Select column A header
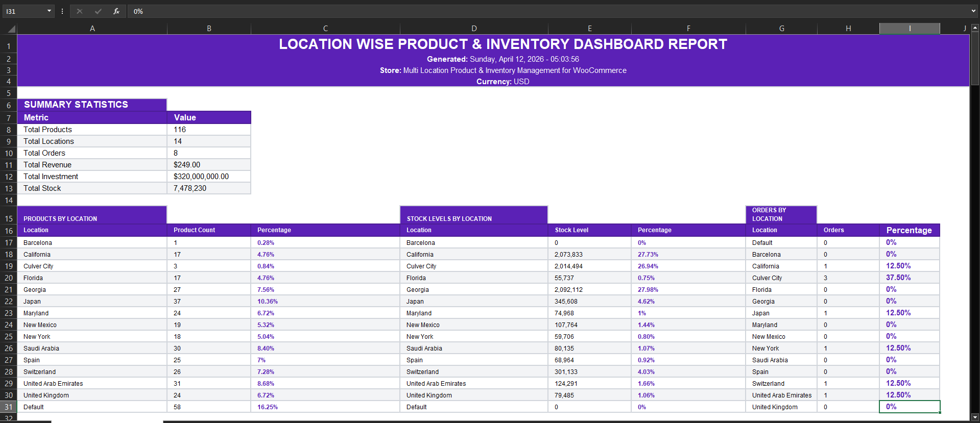This screenshot has width=980, height=423. (x=92, y=29)
